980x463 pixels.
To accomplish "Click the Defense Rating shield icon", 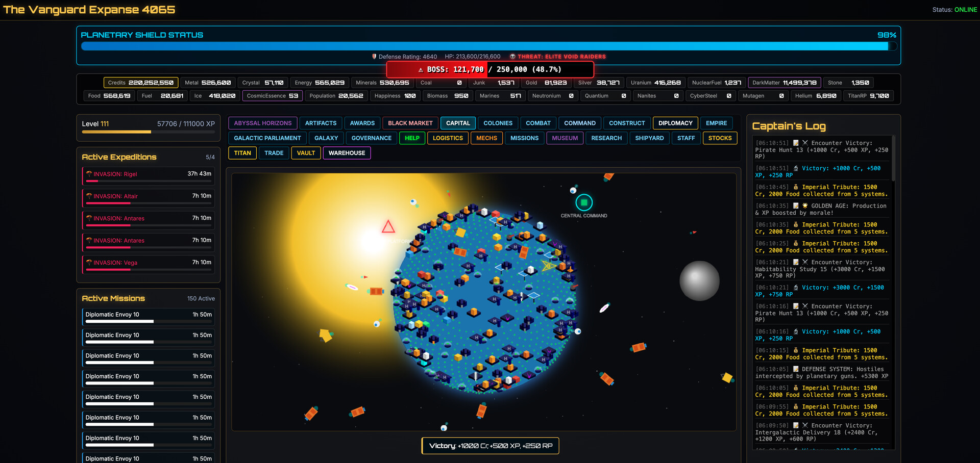I will click(x=374, y=57).
